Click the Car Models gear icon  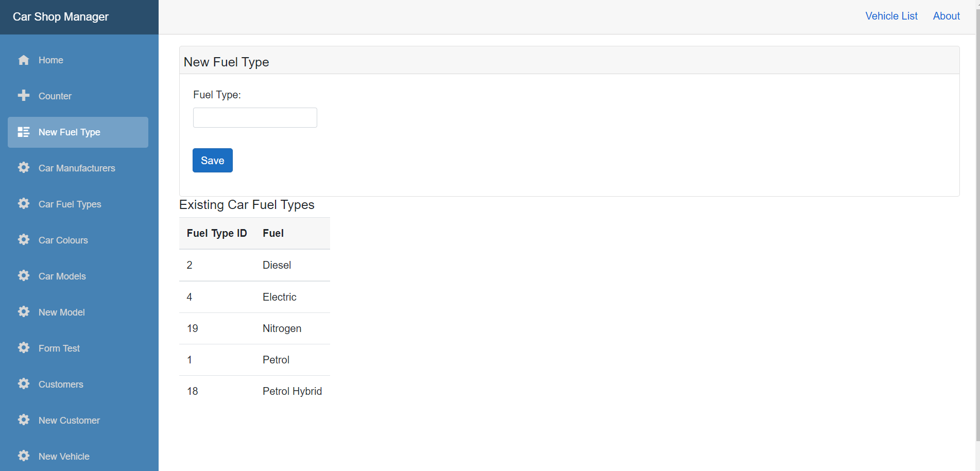24,276
